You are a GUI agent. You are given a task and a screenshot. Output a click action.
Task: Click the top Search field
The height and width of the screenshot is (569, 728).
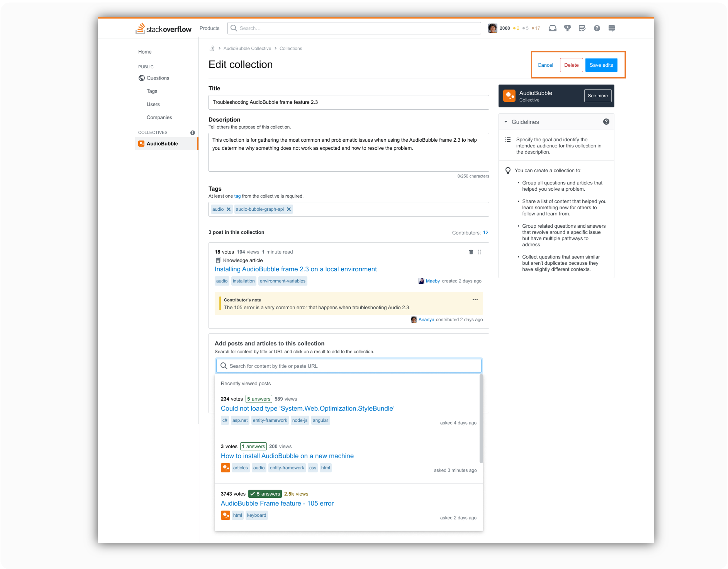[x=354, y=28]
